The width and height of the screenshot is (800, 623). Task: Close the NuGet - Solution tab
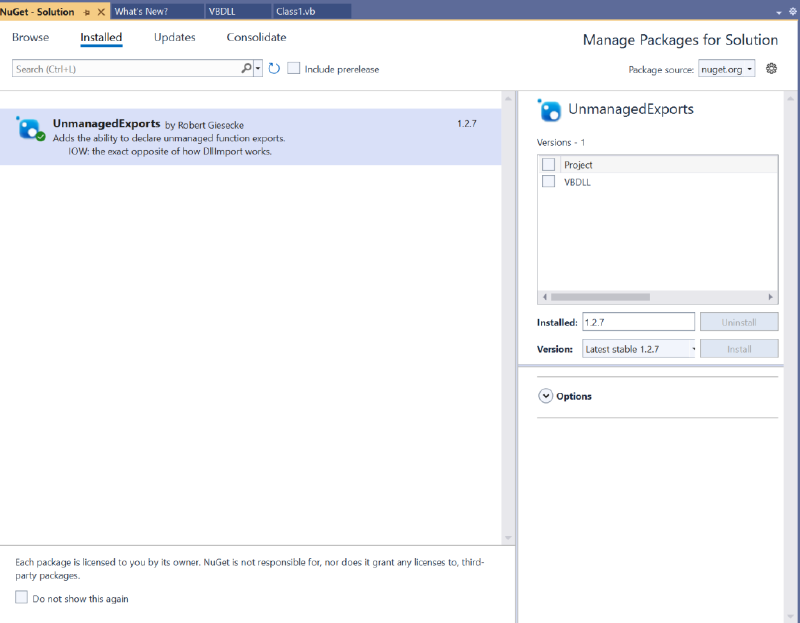[101, 12]
